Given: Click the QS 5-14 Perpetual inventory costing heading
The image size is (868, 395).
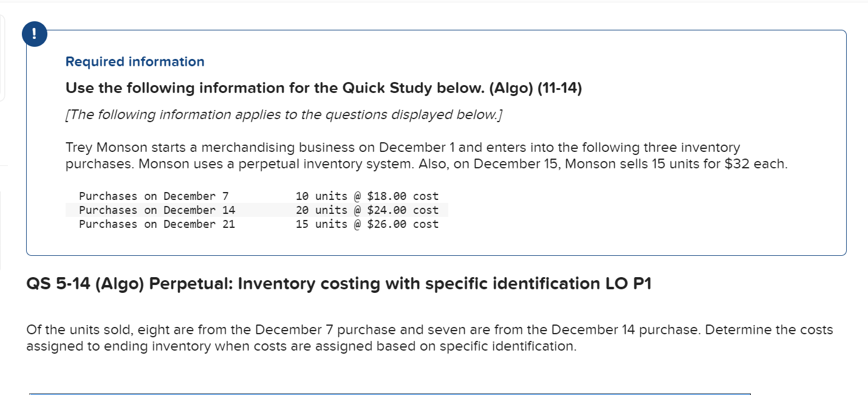Looking at the screenshot, I should pos(339,284).
